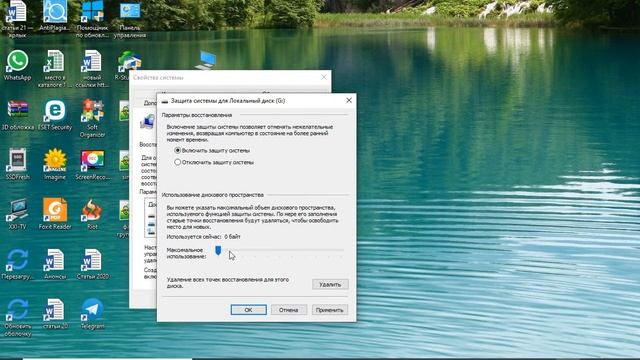This screenshot has height=360, width=640.
Task: Click the "Параметры восстановления" section heading
Action: 197,115
